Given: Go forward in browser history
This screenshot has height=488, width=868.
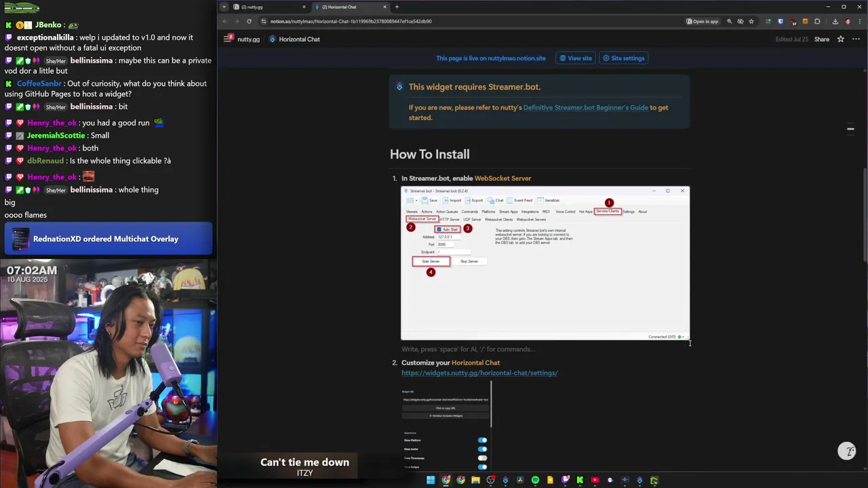Looking at the screenshot, I should 236,21.
